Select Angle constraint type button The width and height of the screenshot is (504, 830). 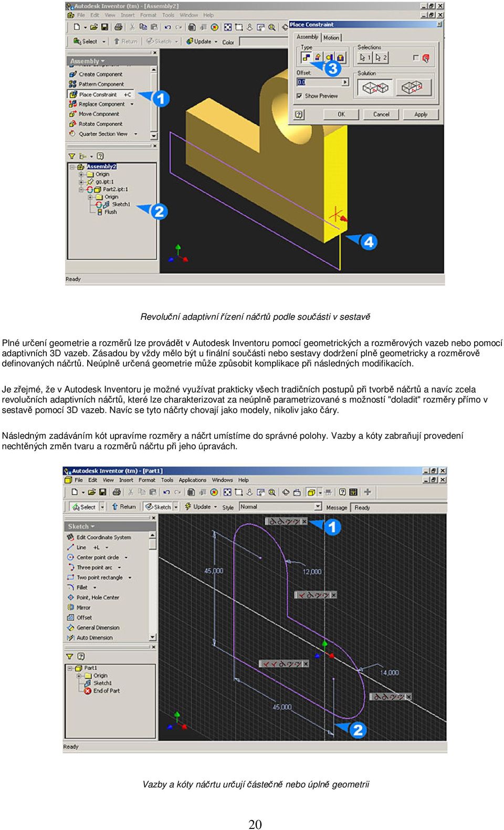point(318,57)
